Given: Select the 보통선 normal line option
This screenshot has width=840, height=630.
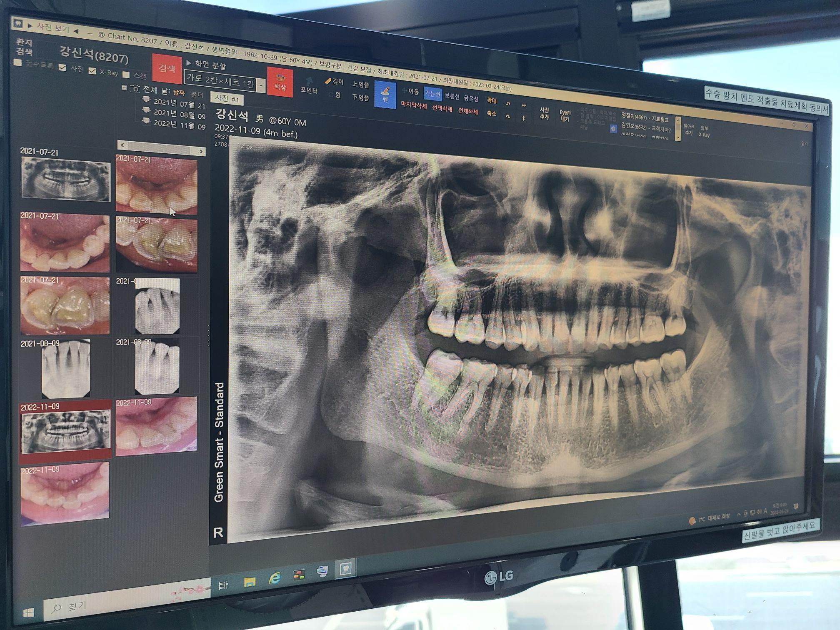Looking at the screenshot, I should [x=452, y=96].
